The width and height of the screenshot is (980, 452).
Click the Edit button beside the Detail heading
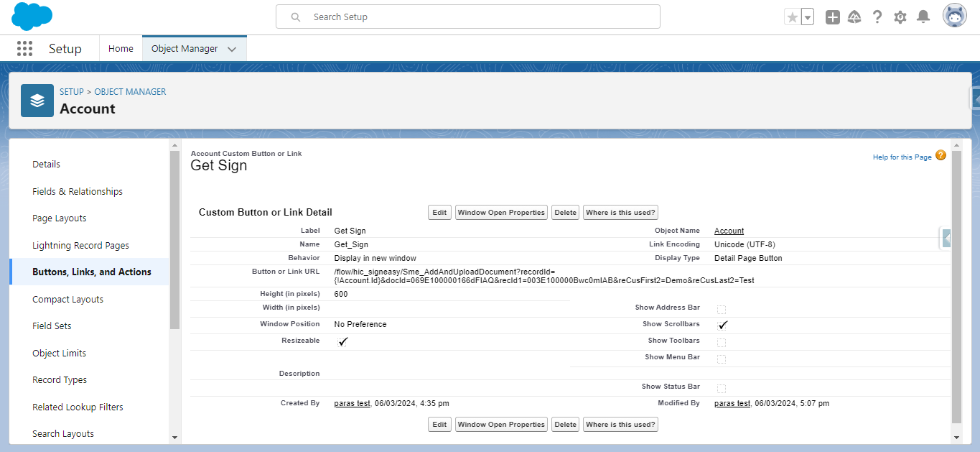[x=440, y=213]
